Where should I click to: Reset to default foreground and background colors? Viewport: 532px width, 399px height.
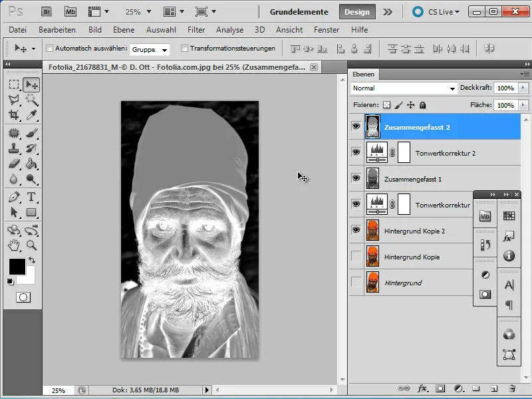pyautogui.click(x=11, y=282)
